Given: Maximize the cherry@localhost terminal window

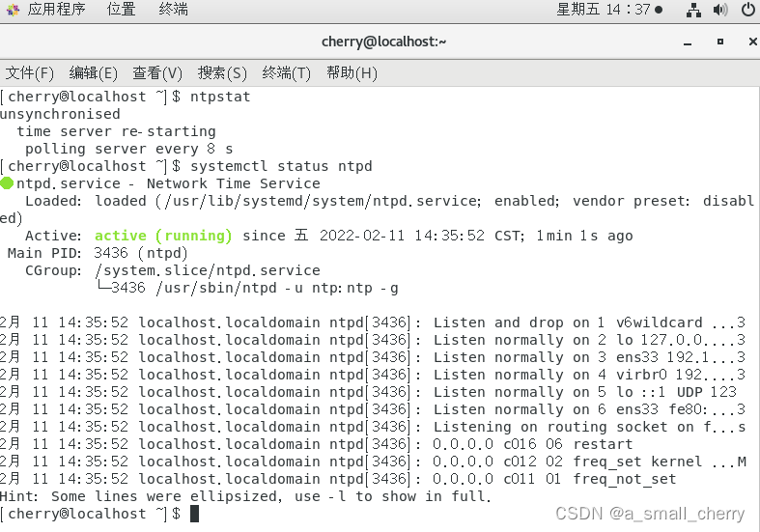Looking at the screenshot, I should (720, 42).
